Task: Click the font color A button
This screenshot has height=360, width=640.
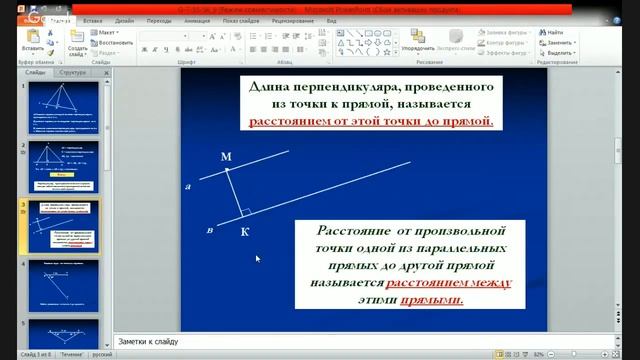Action: point(233,49)
